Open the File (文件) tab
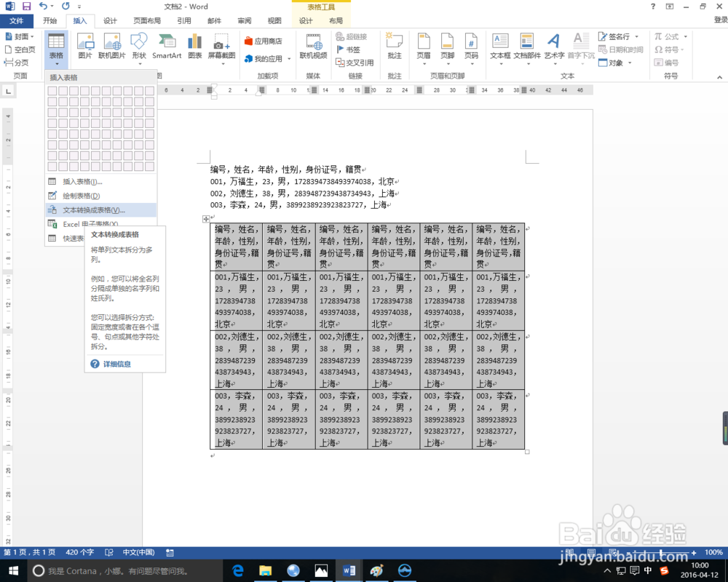Viewport: 728px width, 582px height. (16, 21)
